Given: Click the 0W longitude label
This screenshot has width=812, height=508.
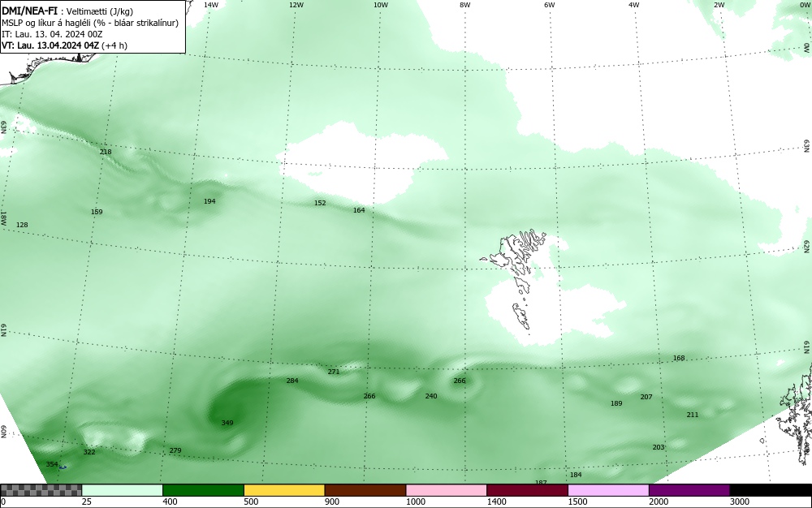Looking at the screenshot, I should tap(804, 5).
